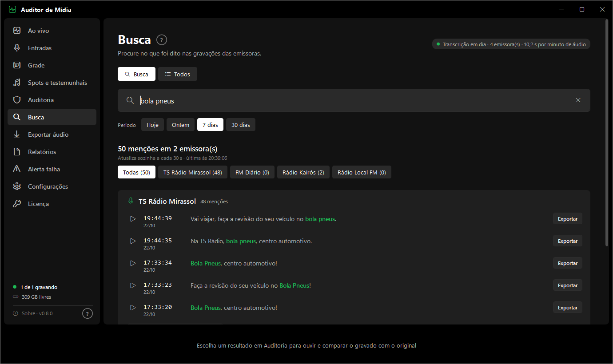This screenshot has width=613, height=364.
Task: Play the 19:44:39 mention
Action: pyautogui.click(x=133, y=219)
